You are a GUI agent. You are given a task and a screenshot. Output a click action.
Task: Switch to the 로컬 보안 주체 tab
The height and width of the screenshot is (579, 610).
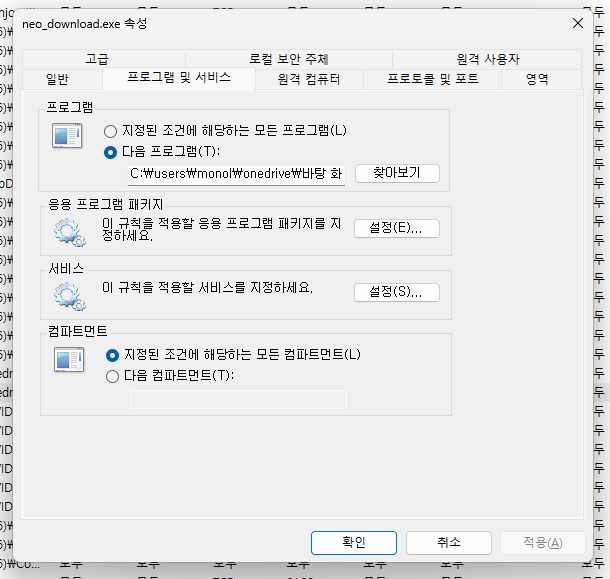(289, 60)
